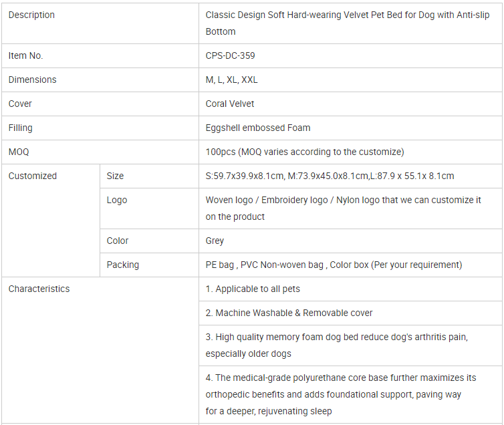Click the item number CPS-DC-359

click(230, 56)
